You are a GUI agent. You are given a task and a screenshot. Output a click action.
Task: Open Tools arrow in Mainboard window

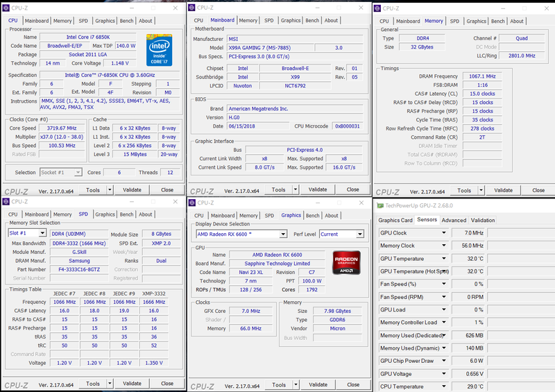pos(296,189)
